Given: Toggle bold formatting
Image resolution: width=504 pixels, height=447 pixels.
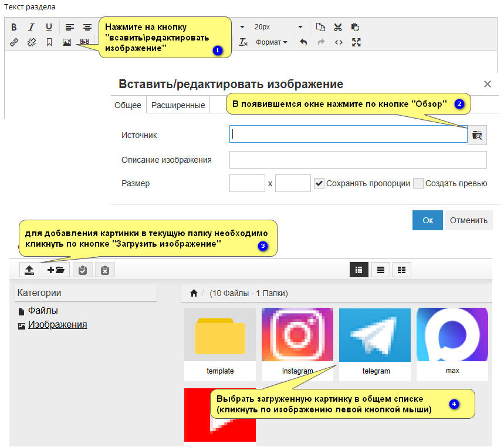Looking at the screenshot, I should click(14, 27).
